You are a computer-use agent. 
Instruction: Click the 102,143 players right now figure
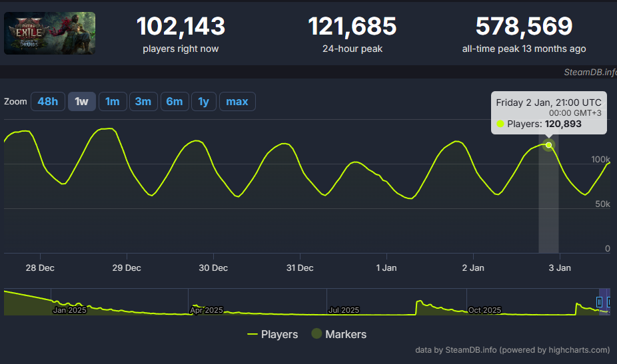pyautogui.click(x=181, y=27)
